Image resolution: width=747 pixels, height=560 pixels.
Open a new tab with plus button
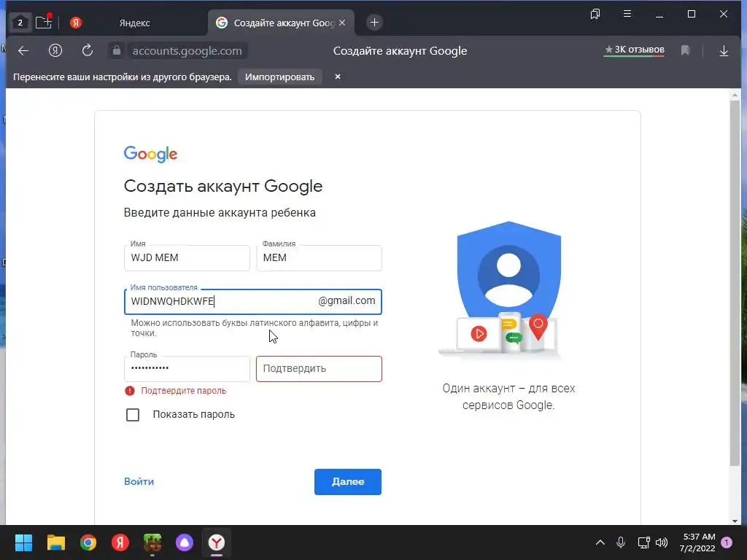click(374, 23)
